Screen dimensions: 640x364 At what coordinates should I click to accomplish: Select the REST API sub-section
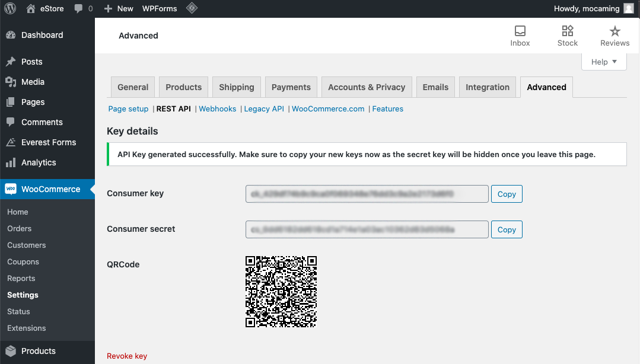tap(173, 109)
